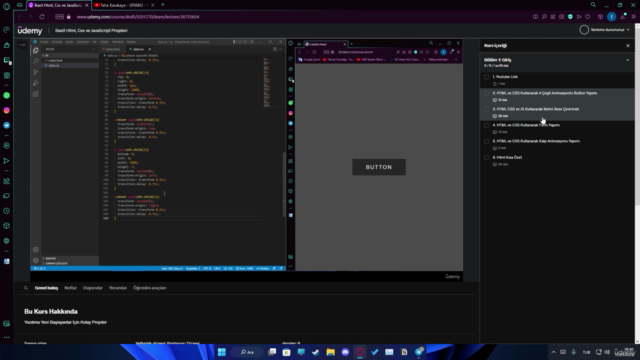Close the Kurs içeriği panel
Image resolution: width=640 pixels, height=360 pixels.
click(628, 46)
